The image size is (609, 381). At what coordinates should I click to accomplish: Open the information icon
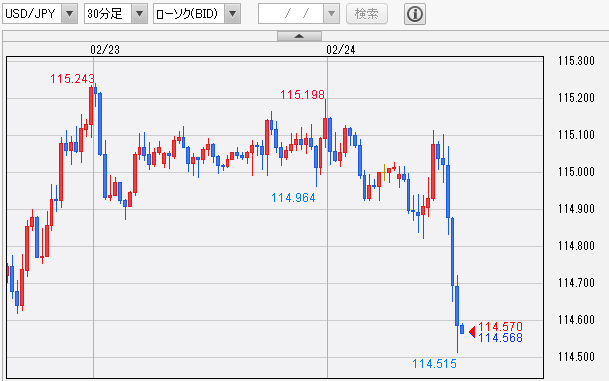click(x=415, y=14)
